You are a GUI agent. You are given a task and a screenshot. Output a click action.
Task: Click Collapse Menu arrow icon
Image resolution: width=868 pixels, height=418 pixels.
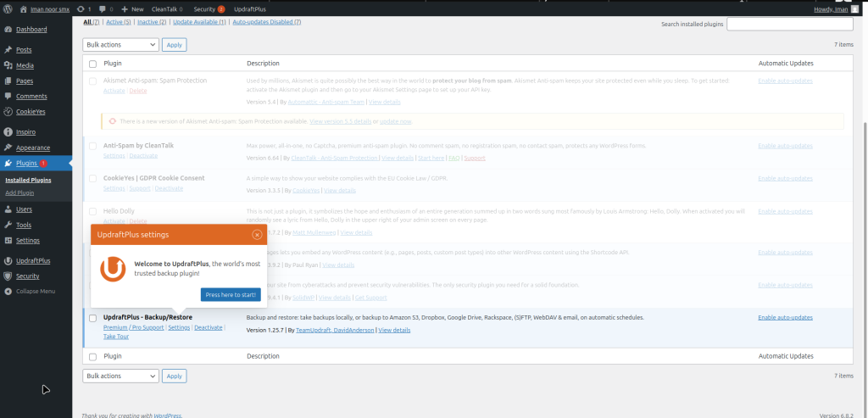(x=8, y=291)
